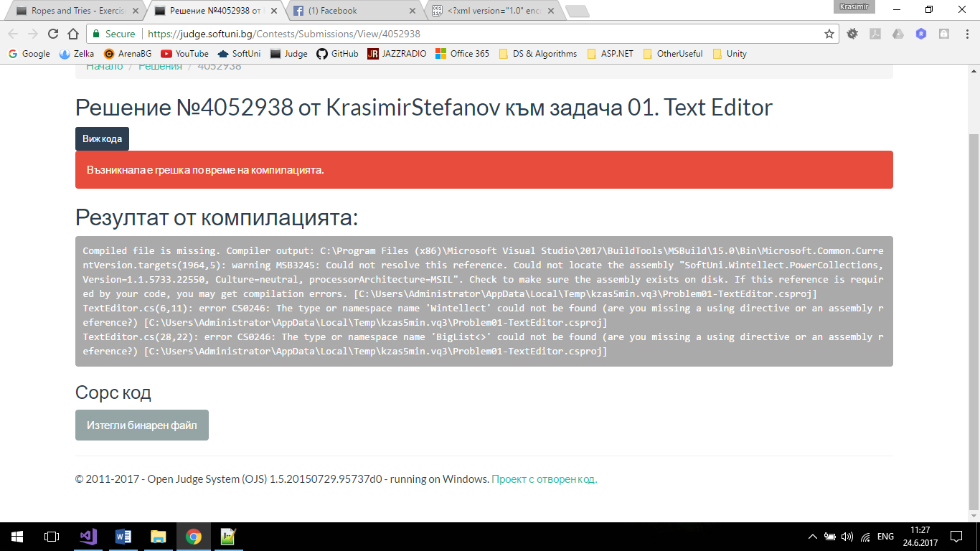Follow the Начало breadcrumb link
The height and width of the screenshot is (551, 980).
click(104, 67)
